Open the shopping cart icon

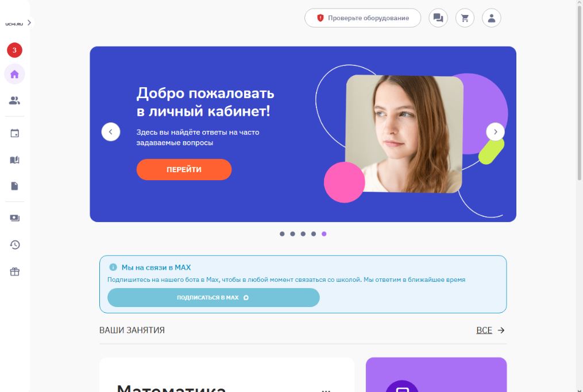point(465,18)
